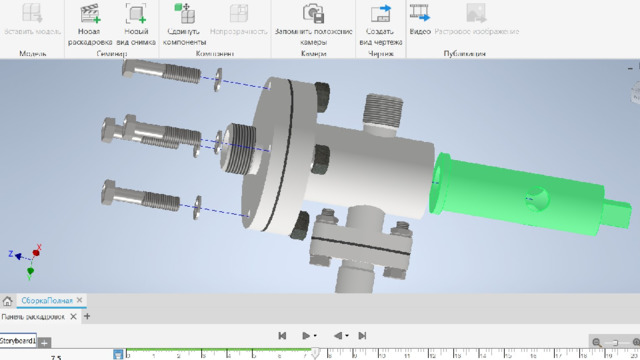
Task: Close the storyboard panel (Панель раскадровок)
Action: [x=73, y=316]
